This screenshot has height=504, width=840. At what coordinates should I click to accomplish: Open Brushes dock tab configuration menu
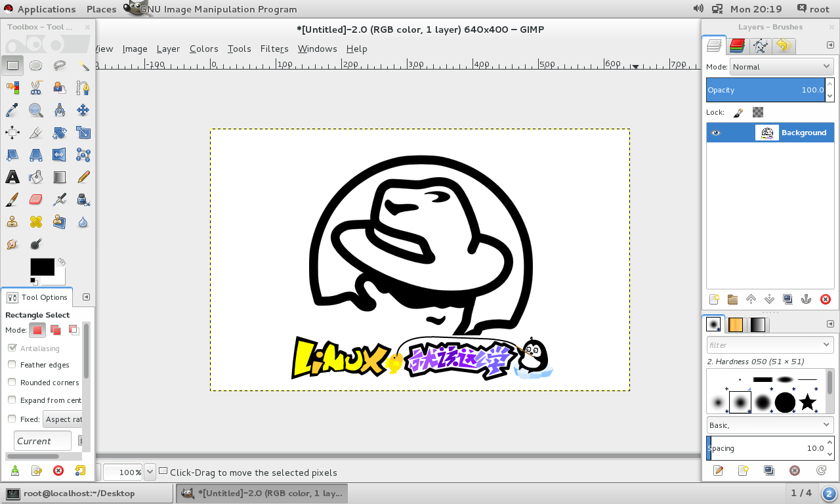(829, 324)
